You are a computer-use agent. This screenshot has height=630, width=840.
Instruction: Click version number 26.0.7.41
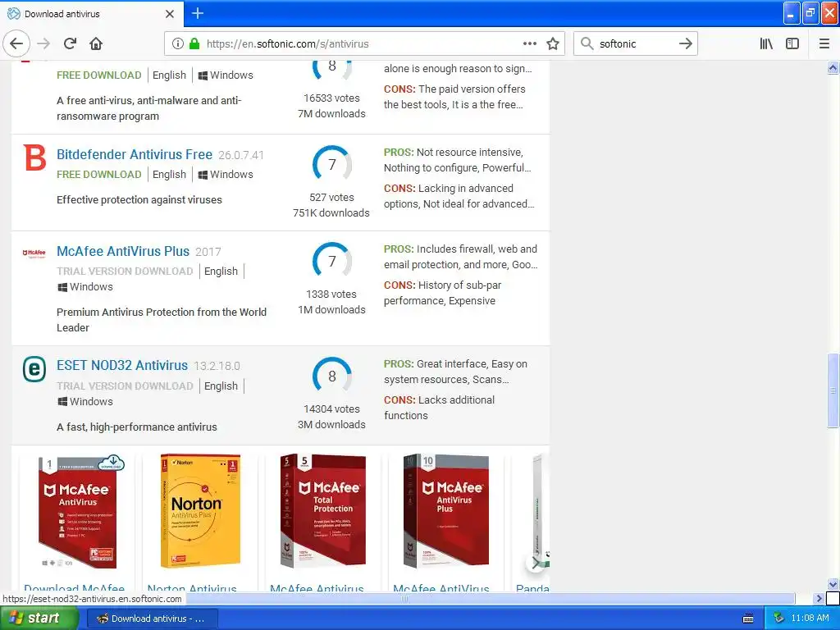(x=241, y=155)
